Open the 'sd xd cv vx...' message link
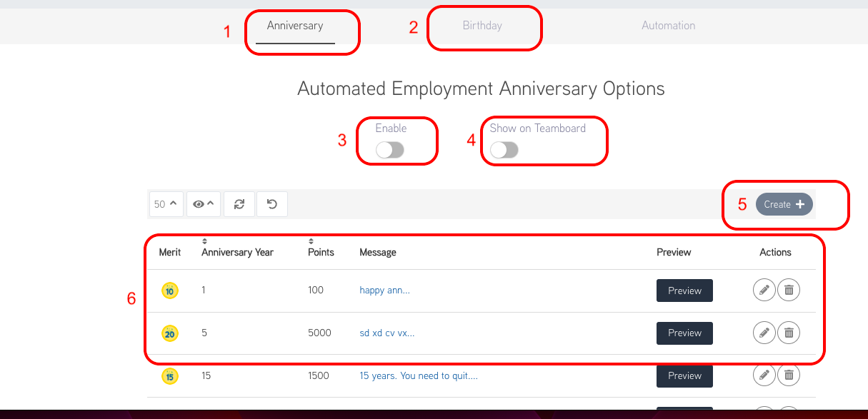Image resolution: width=868 pixels, height=419 pixels. [x=387, y=333]
